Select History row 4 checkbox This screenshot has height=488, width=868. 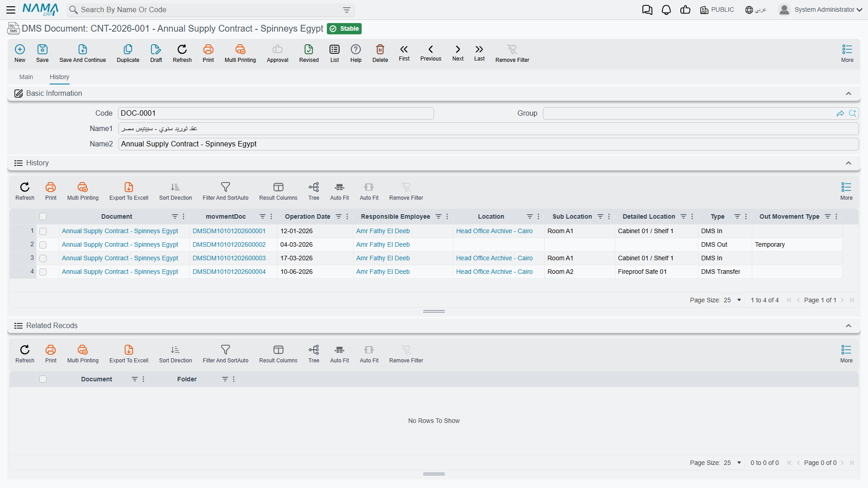pyautogui.click(x=43, y=272)
